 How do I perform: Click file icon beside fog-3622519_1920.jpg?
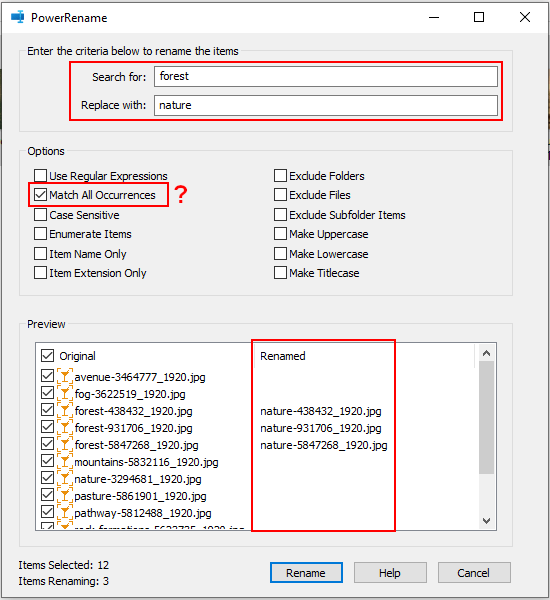point(65,393)
